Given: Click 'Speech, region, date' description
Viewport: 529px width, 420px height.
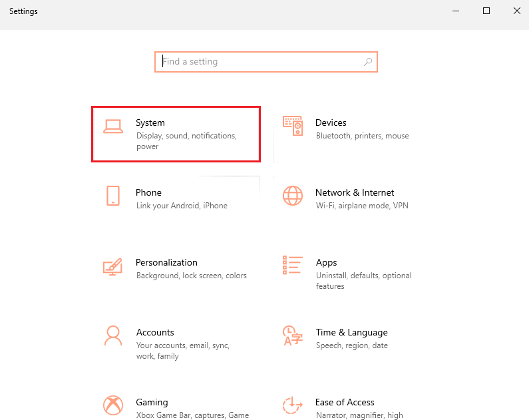Looking at the screenshot, I should (352, 345).
